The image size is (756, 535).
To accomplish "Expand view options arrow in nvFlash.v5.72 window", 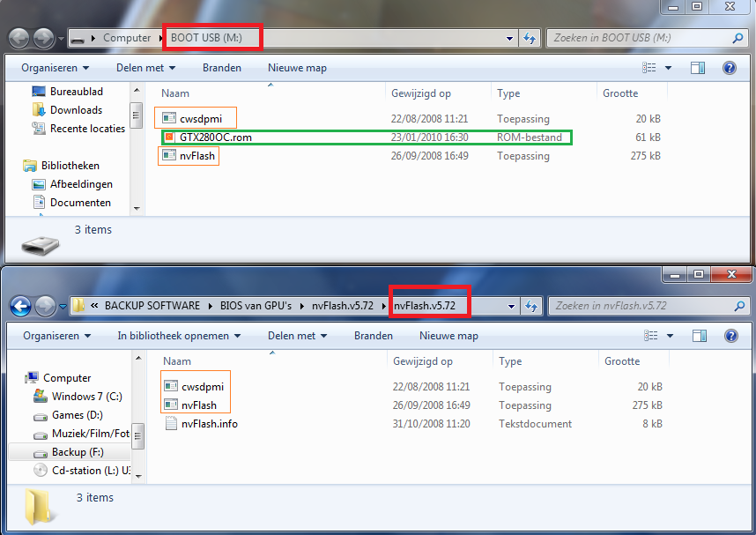I will coord(671,336).
